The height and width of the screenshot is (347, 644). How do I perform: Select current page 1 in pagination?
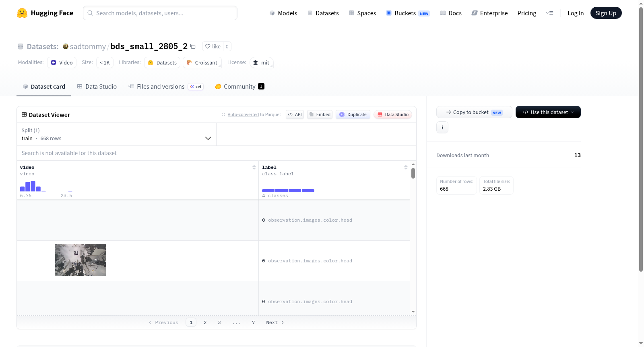pyautogui.click(x=191, y=322)
